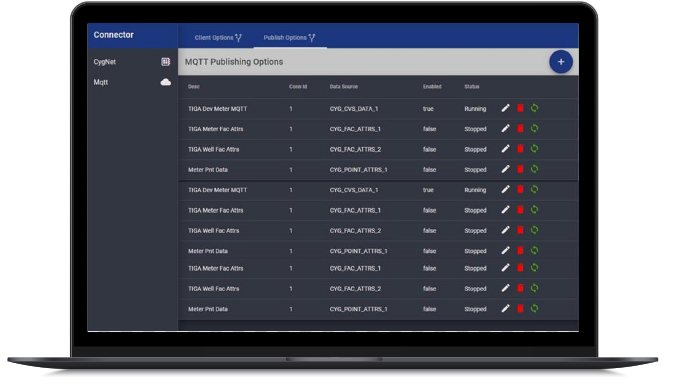Add a new MQTT publishing option with plus button
The image size is (677, 388).
(x=560, y=62)
